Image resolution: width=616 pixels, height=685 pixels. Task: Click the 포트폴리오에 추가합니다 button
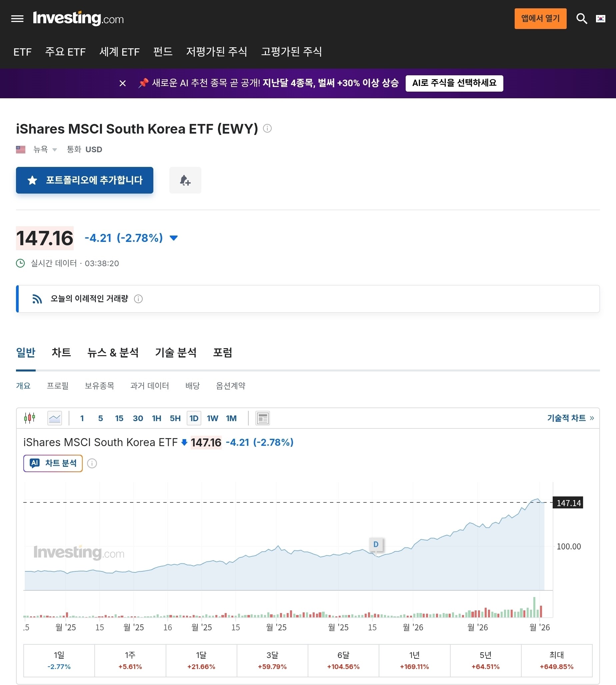tap(85, 180)
